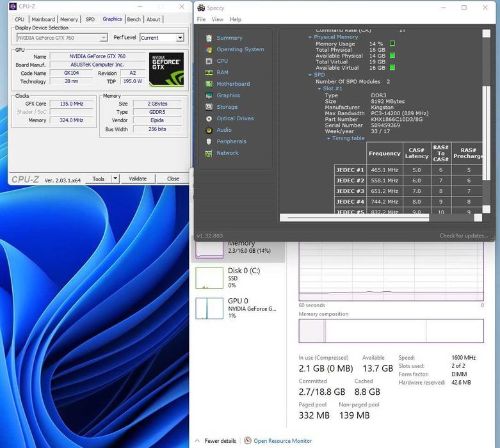
Task: Click the Speccy vertical scrollbar thumb
Action: coord(486,133)
